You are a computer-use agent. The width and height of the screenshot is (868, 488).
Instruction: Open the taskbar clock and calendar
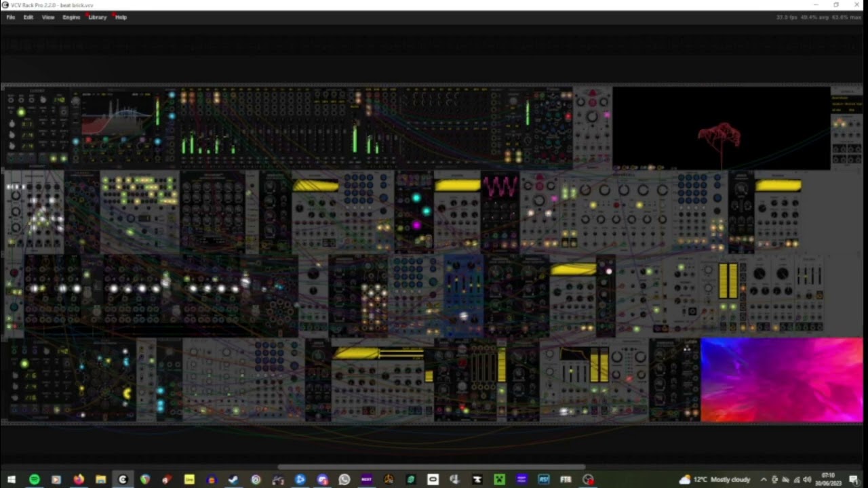click(828, 479)
